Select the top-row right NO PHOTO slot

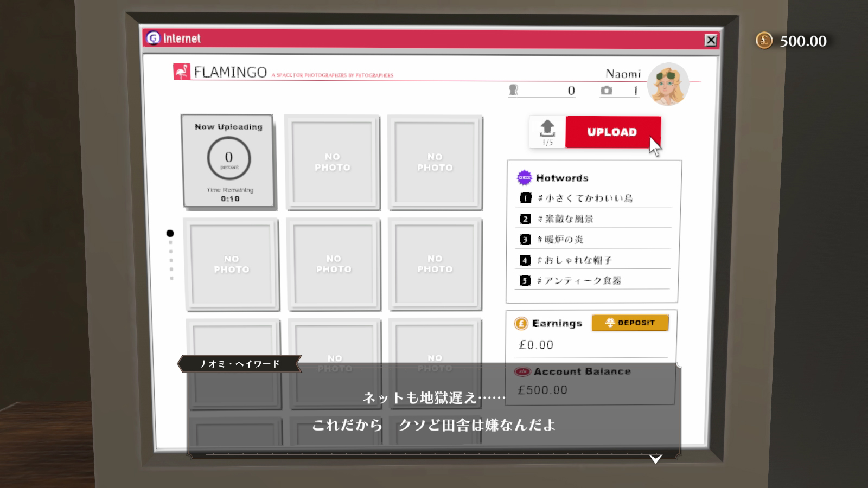click(x=435, y=162)
